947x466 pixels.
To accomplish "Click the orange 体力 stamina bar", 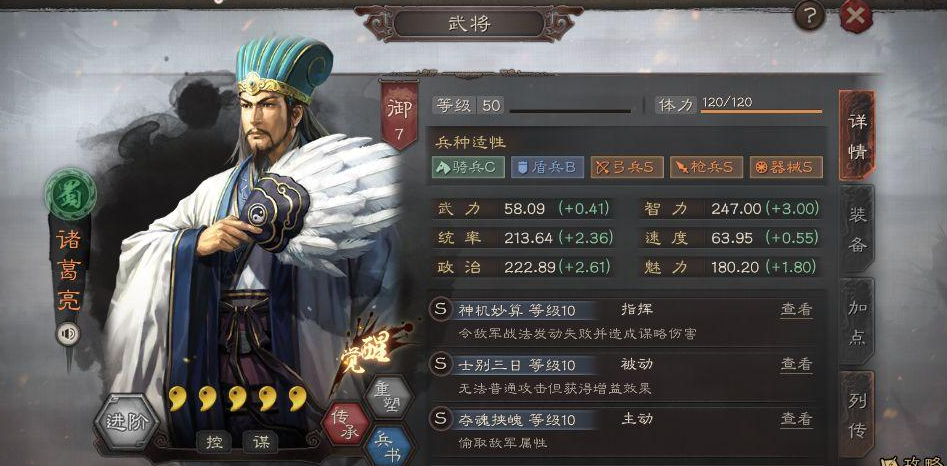I will (761, 111).
